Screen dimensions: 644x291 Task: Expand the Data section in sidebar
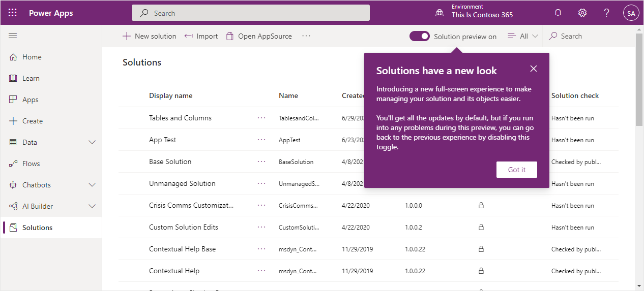(x=92, y=142)
